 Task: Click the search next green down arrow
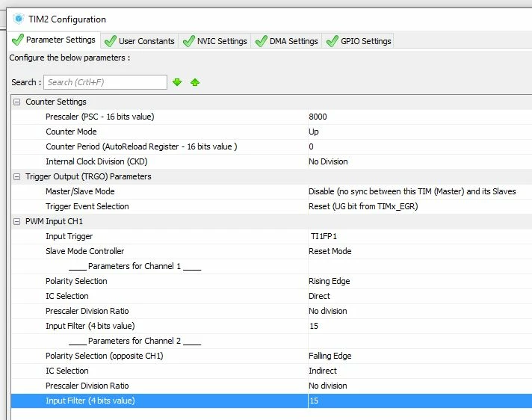(x=177, y=82)
